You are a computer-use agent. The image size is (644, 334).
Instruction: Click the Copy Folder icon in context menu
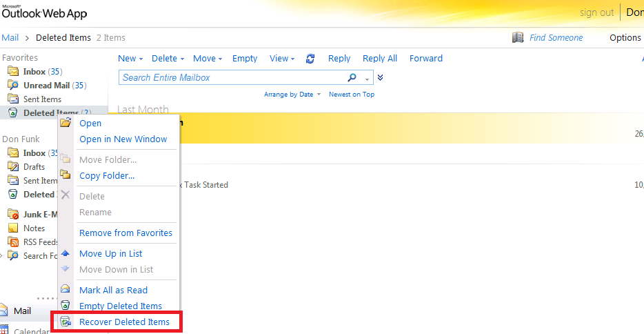(66, 175)
